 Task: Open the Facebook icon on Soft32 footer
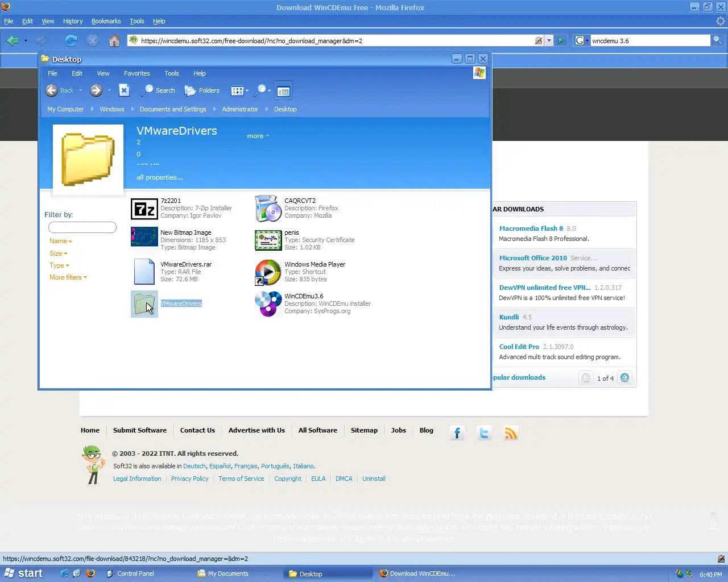(457, 433)
